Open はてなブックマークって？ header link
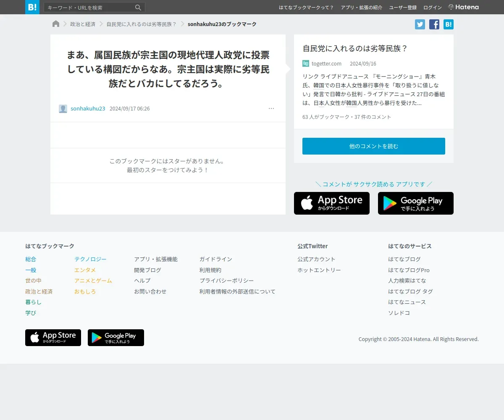504x420 pixels. pos(306,8)
